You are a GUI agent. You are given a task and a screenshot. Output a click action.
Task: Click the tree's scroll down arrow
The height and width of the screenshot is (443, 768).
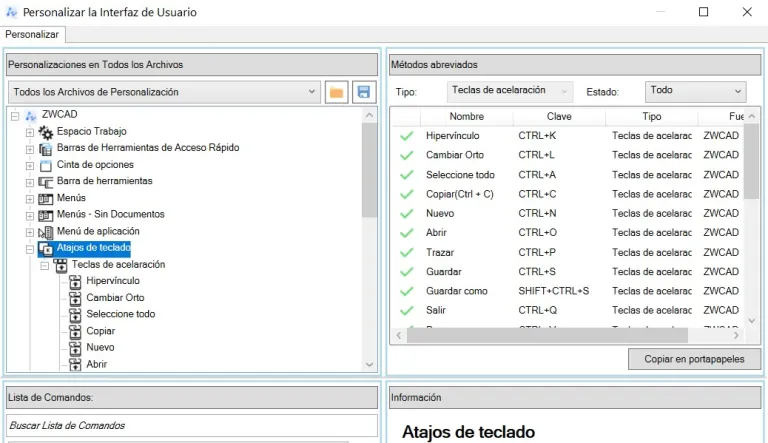[369, 365]
